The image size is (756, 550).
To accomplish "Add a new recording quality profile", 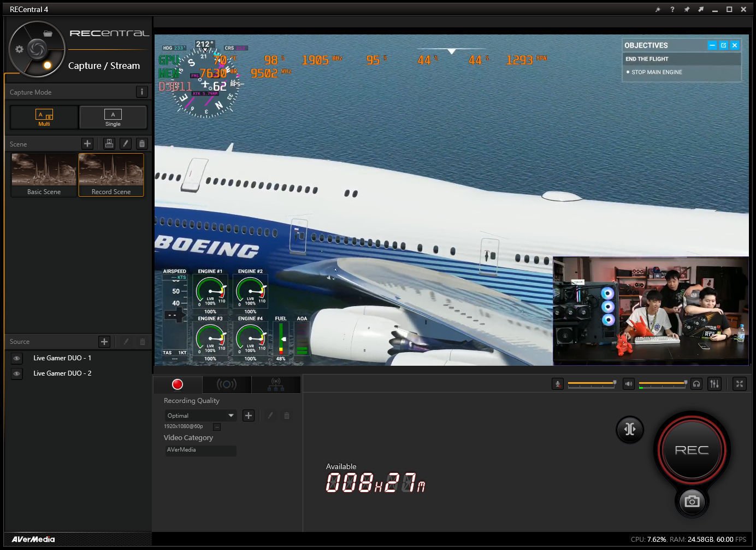I will pos(249,416).
